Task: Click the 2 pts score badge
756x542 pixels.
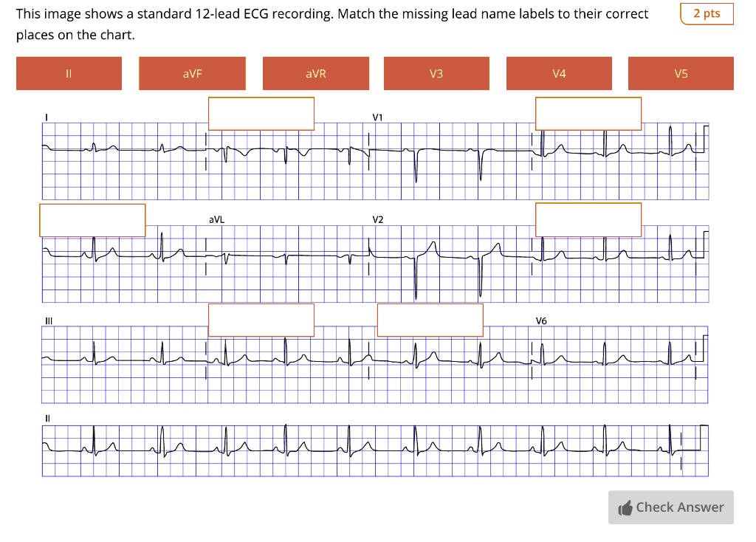Action: tap(707, 13)
